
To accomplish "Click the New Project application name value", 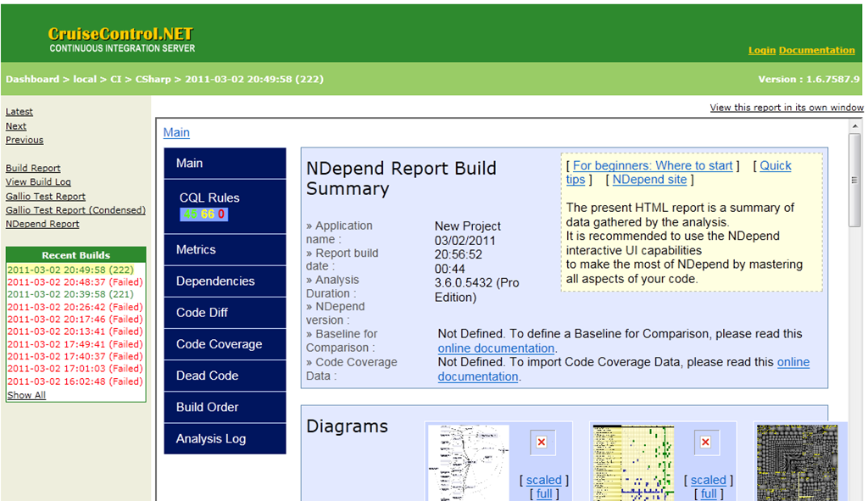I will pyautogui.click(x=468, y=226).
